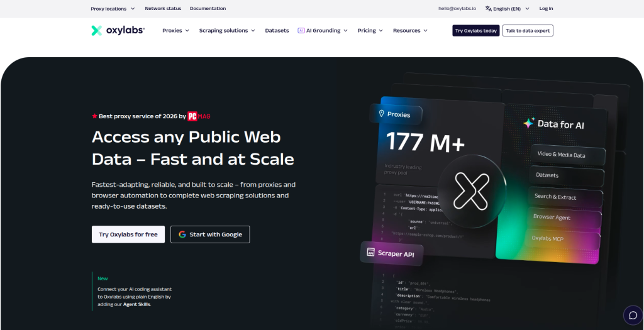Open the chat support bubble icon
644x330 pixels.
pos(633,315)
